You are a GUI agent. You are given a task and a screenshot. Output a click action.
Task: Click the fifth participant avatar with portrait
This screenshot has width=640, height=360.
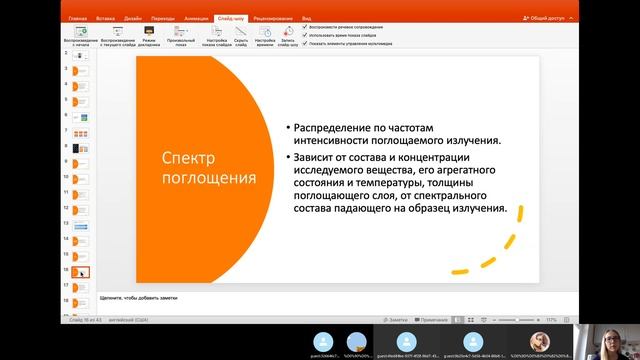coord(540,342)
